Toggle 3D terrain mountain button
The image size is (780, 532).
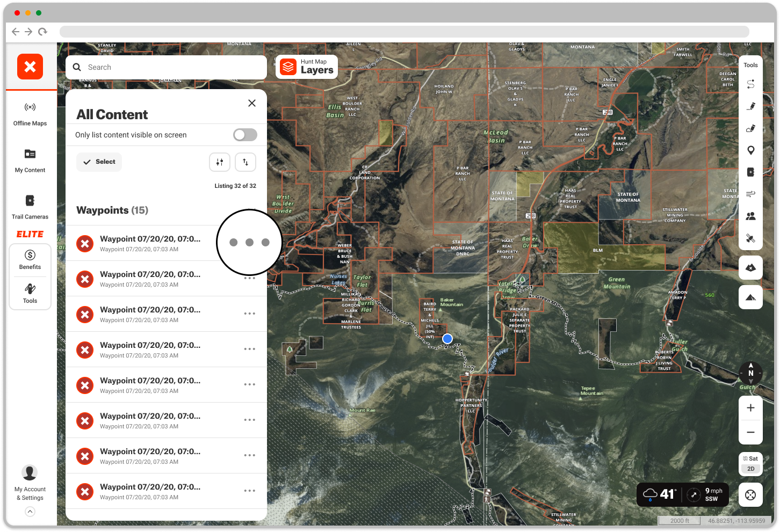point(751,297)
